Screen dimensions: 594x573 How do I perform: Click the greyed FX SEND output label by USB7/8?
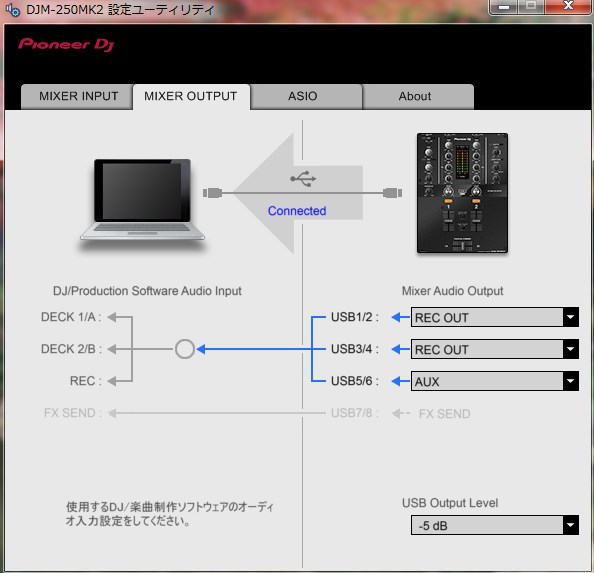[444, 414]
